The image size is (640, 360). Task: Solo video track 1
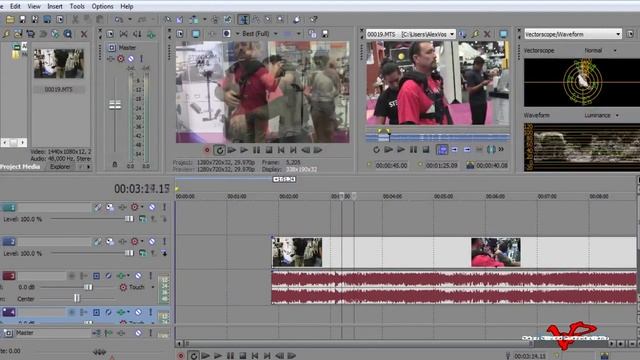click(x=164, y=207)
